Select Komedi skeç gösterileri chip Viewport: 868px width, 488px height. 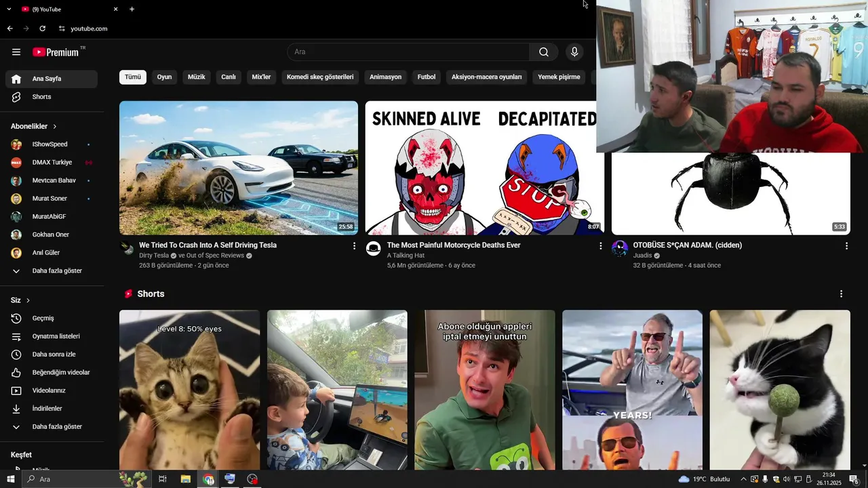320,77
